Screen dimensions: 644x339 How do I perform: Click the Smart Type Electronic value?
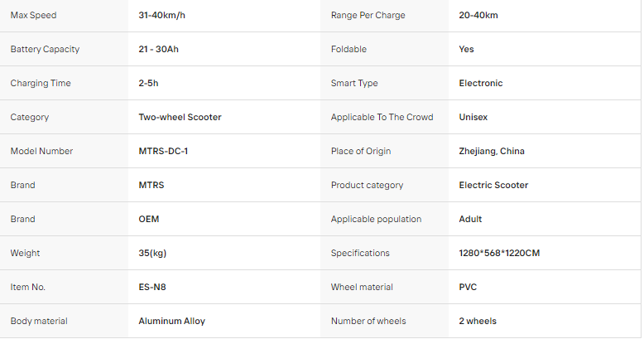coord(481,83)
